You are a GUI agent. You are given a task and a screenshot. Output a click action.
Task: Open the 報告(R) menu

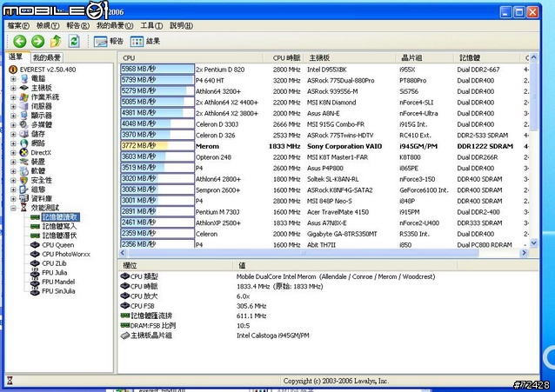tap(78, 25)
